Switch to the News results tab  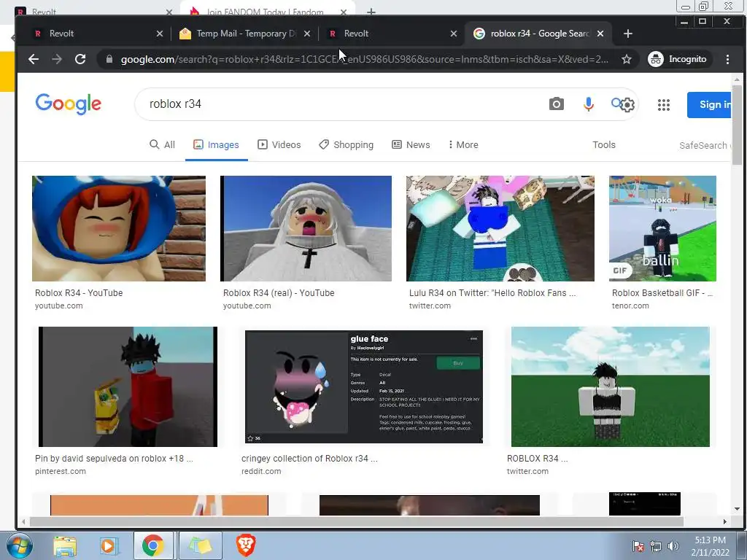(x=411, y=145)
